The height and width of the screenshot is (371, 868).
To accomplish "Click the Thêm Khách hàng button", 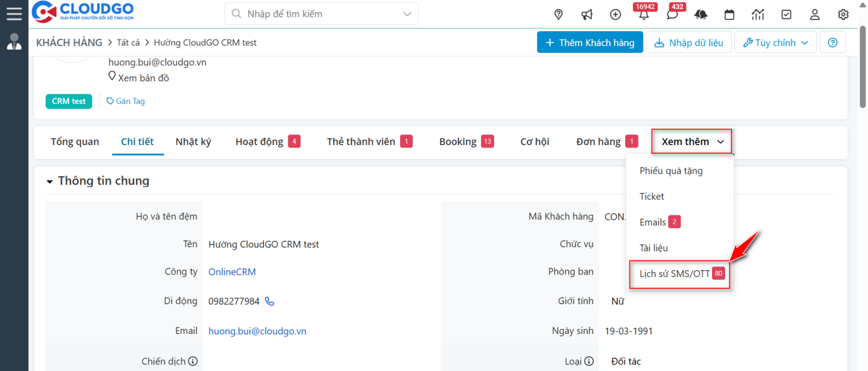I will click(589, 43).
